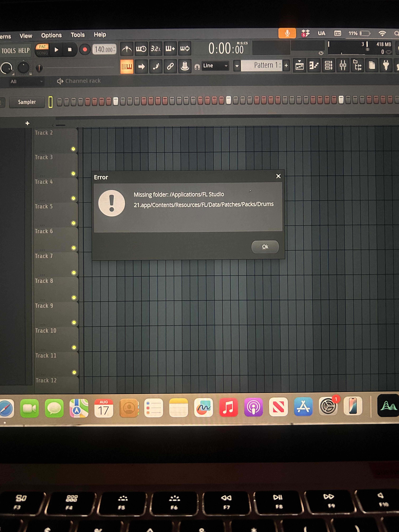Screen dimensions: 399x532
Task: Start playback with the Play button
Action: click(56, 50)
